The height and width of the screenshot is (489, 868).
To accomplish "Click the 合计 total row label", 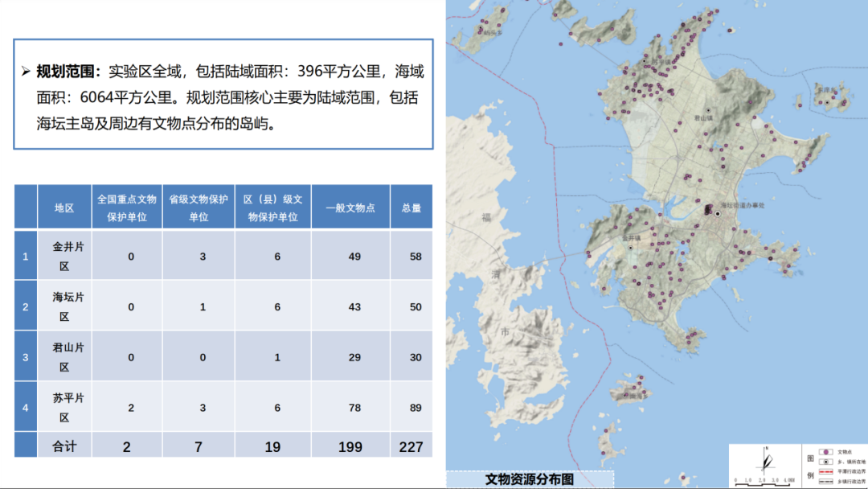I will click(x=64, y=446).
